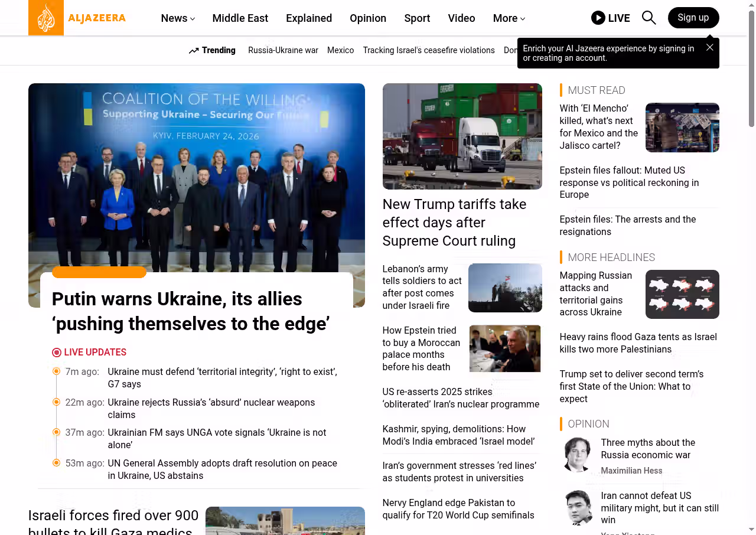756x535 pixels.
Task: Click the Trending arrow icon
Action: click(194, 51)
